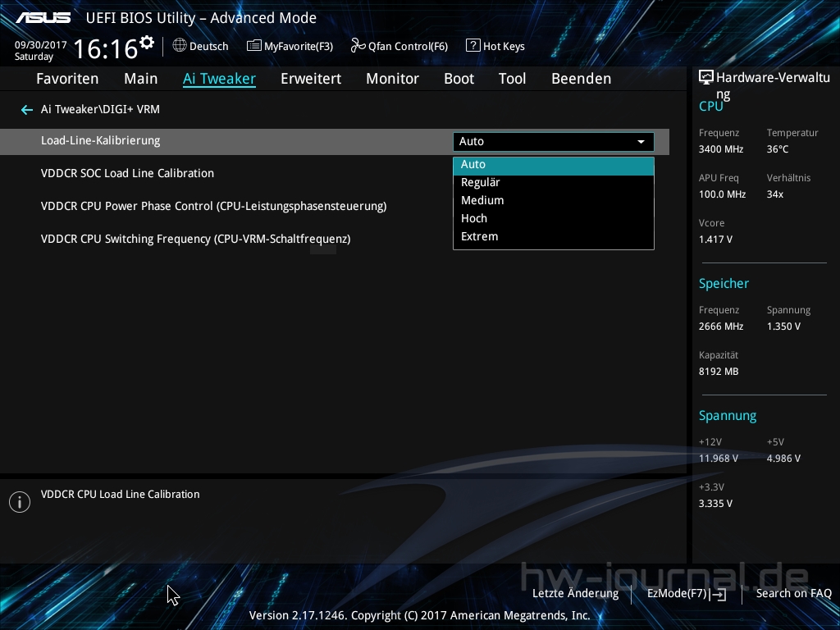
Task: Choose Hoch from the dropdown list
Action: pyautogui.click(x=554, y=218)
